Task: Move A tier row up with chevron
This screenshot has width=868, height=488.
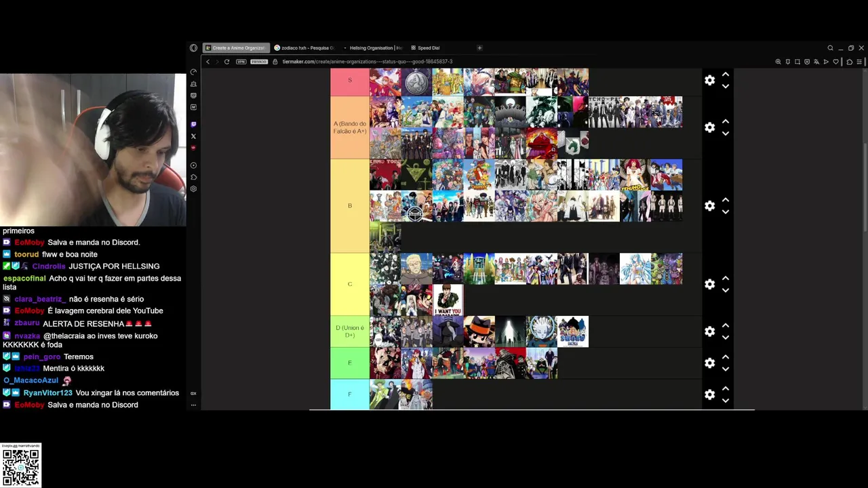Action: [725, 121]
